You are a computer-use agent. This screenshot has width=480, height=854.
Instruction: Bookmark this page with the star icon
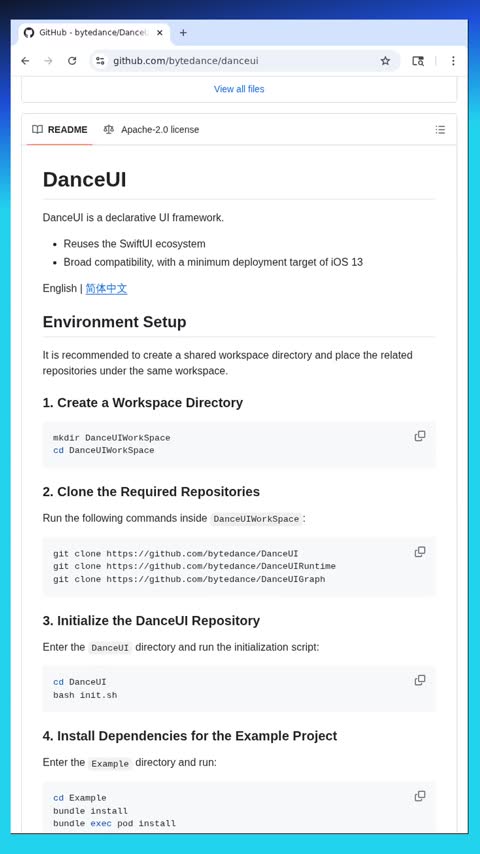(385, 61)
